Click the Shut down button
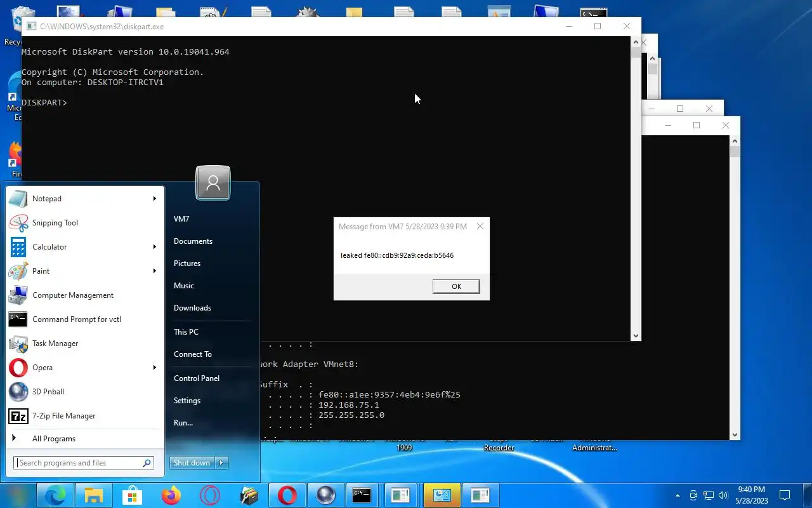Screen dimensions: 812x508 (x=192, y=463)
